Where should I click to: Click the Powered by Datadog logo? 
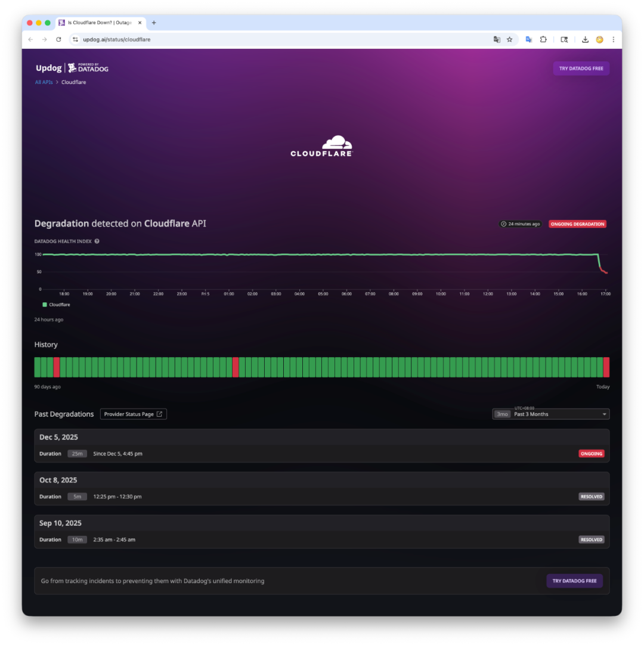(88, 68)
